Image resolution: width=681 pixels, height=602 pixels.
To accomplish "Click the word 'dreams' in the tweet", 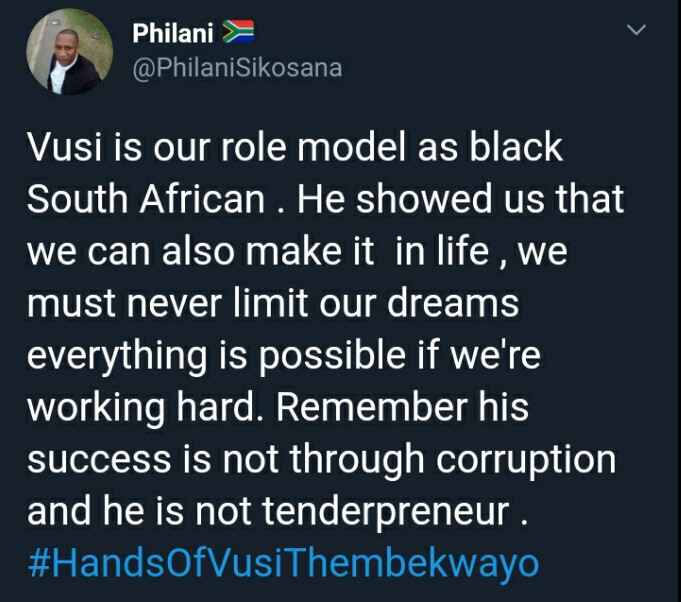I will coord(453,303).
